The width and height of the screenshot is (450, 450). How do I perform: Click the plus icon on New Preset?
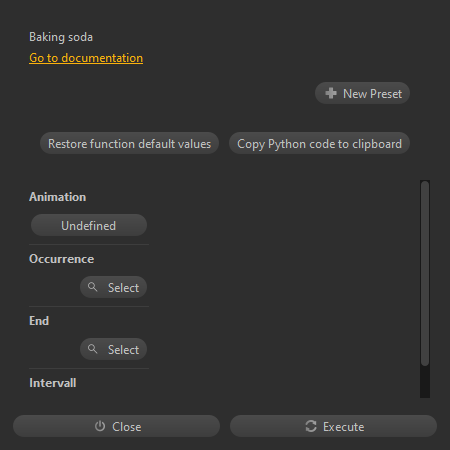click(331, 93)
